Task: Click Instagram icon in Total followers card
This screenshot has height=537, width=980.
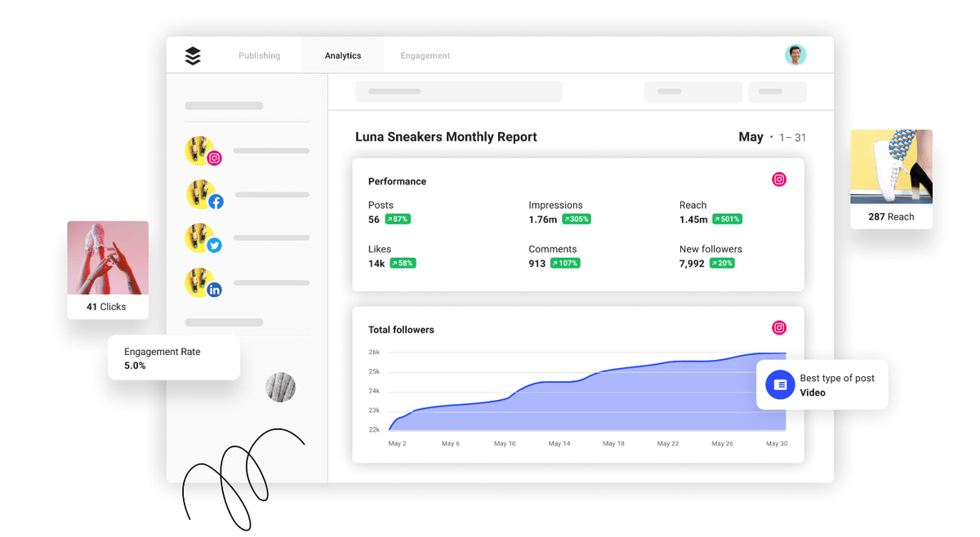Action: (x=779, y=328)
